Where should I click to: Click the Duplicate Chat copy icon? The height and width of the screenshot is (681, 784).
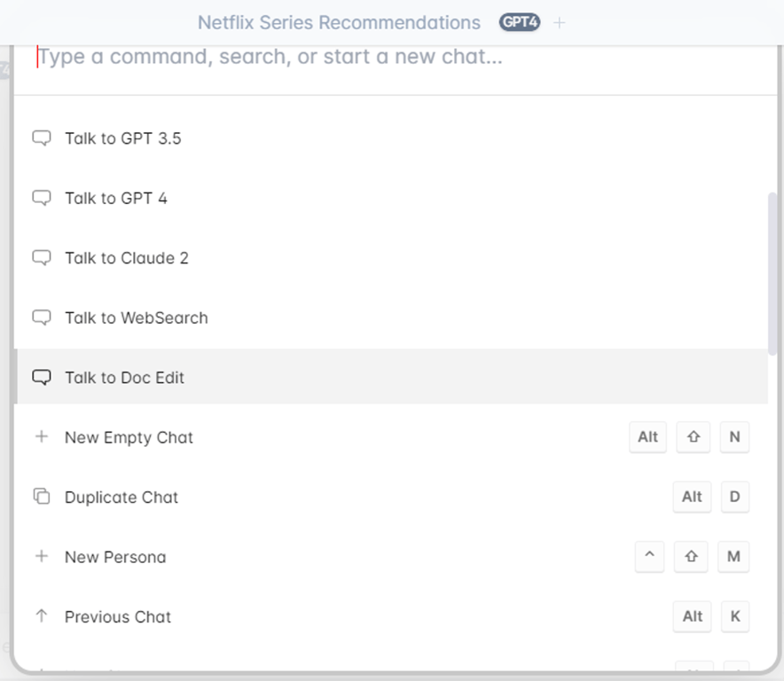(x=42, y=497)
